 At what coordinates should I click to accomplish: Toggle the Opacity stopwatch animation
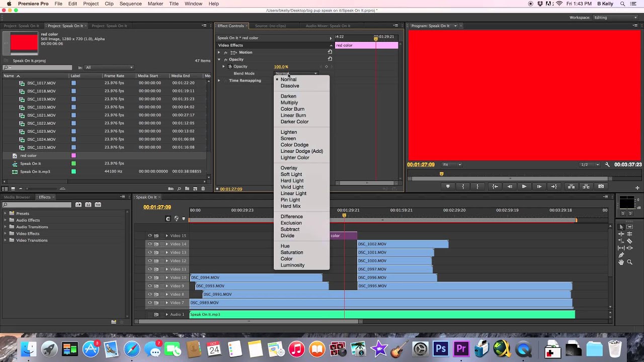(x=230, y=66)
